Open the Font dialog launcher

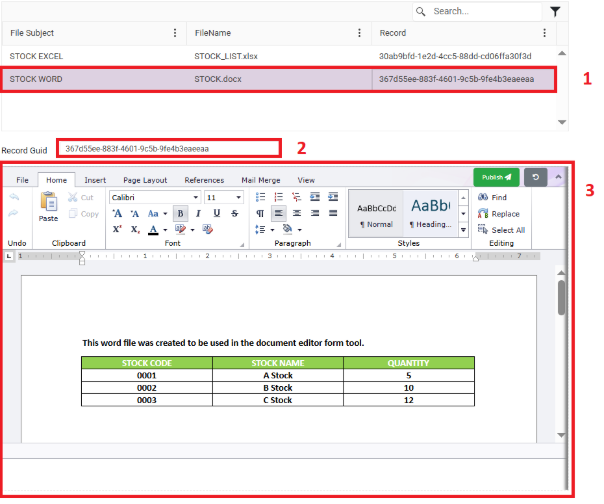tap(242, 244)
